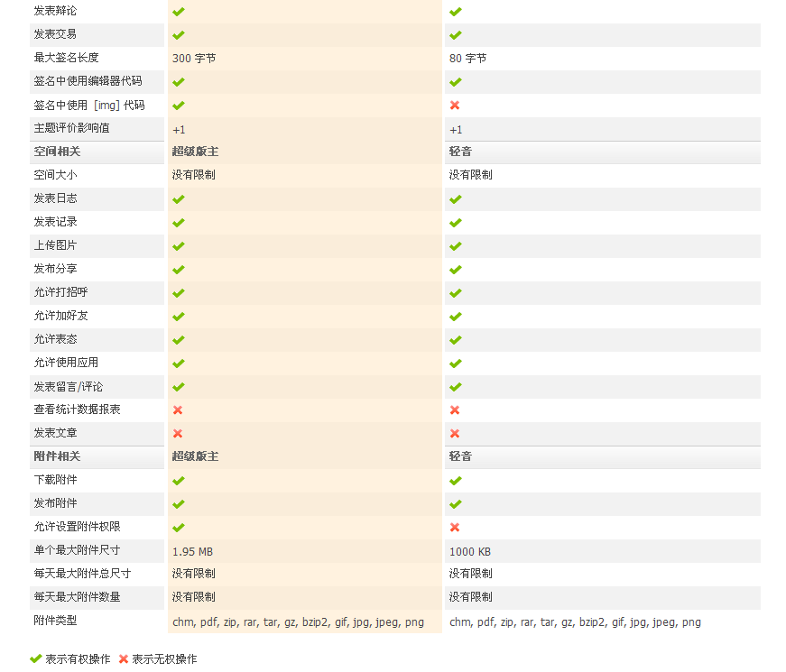Click the 表示无权操作 legend text
Image resolution: width=786 pixels, height=672 pixels.
click(164, 659)
